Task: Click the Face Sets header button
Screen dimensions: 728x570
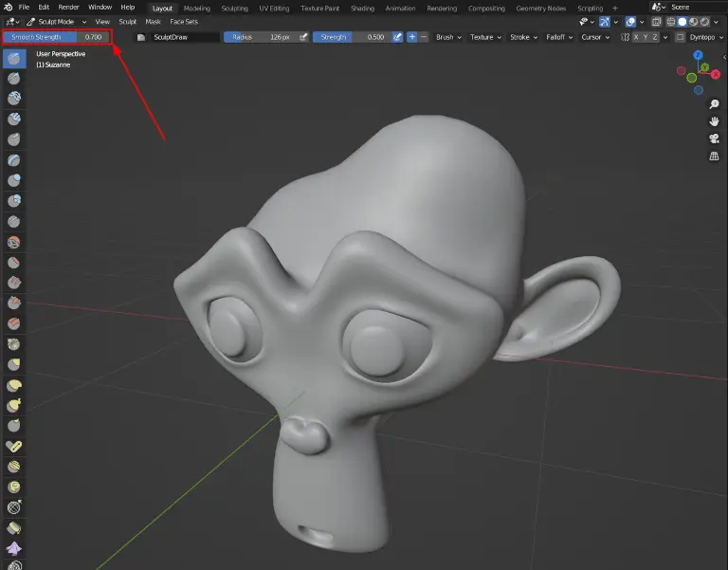Action: point(184,21)
